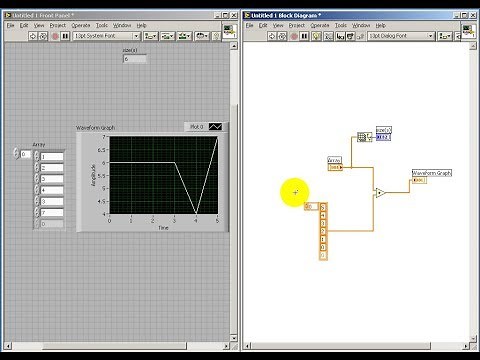
Task: Run the VI from Block Diagram toolbar
Action: 272,36
